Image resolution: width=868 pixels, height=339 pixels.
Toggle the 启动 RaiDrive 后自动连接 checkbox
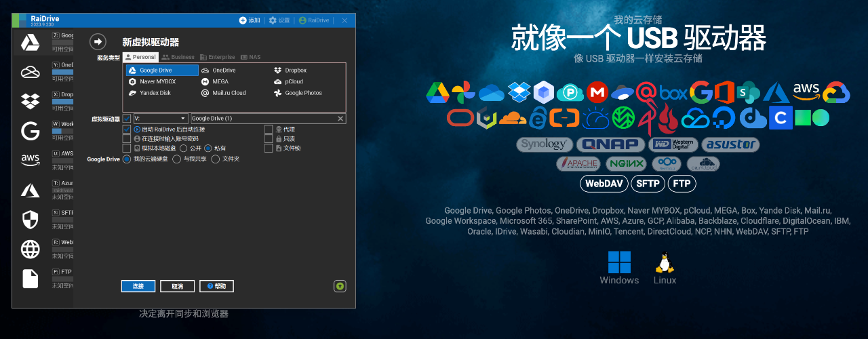[x=127, y=129]
